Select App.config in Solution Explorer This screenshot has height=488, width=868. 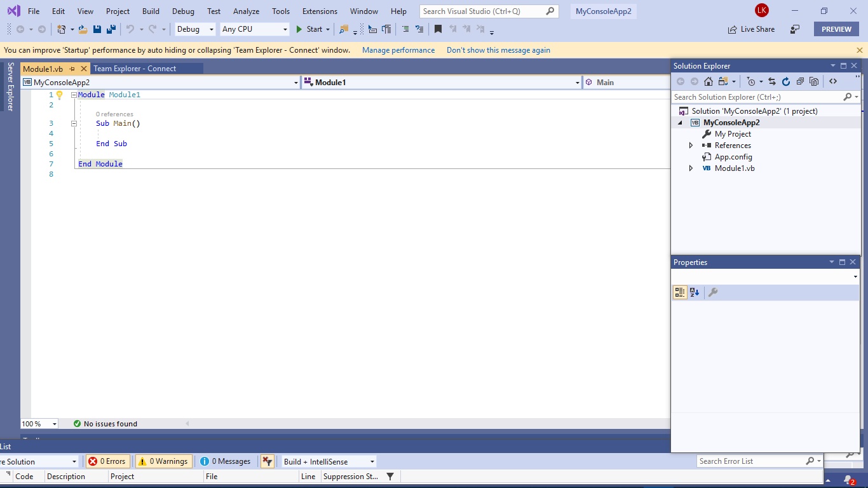pos(733,157)
